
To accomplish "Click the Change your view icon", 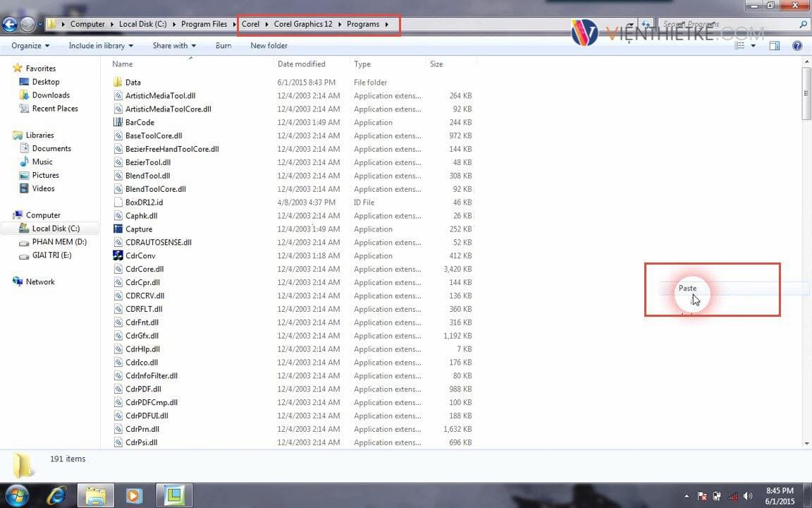I will [x=739, y=46].
